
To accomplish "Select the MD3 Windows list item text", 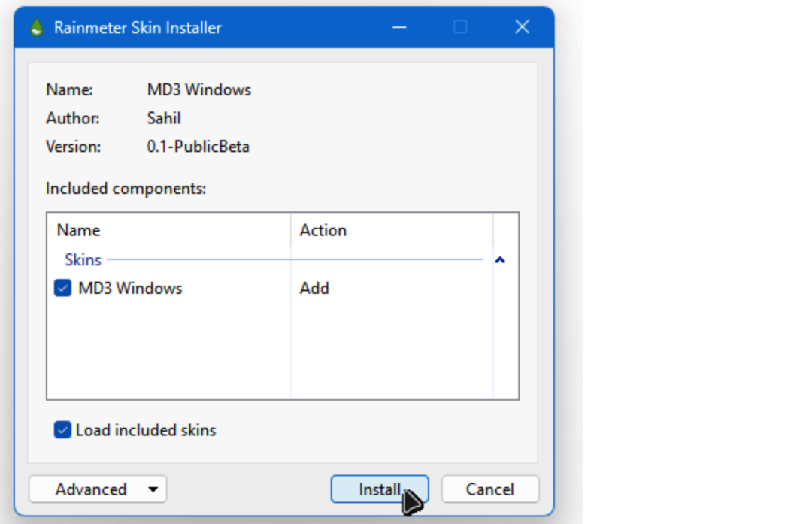I will tap(130, 288).
